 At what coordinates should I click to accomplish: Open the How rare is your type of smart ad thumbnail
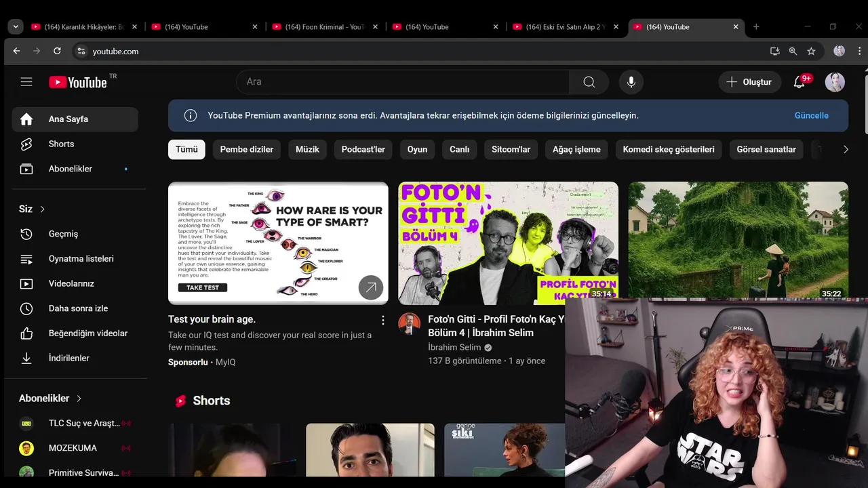[278, 243]
